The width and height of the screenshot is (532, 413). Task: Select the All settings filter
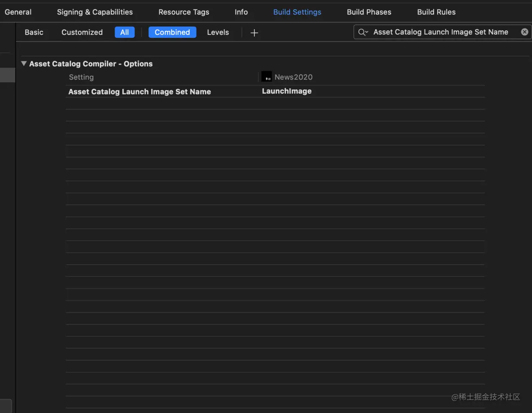tap(124, 32)
